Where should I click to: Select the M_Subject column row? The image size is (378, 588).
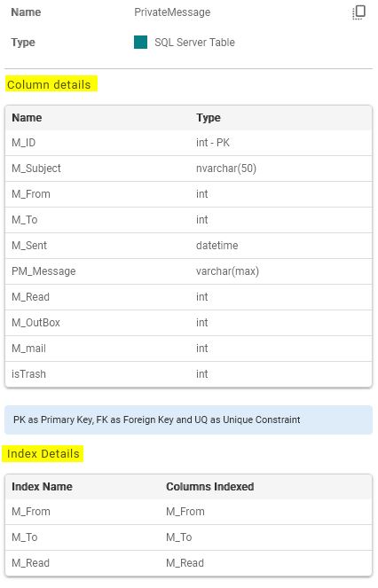click(188, 169)
